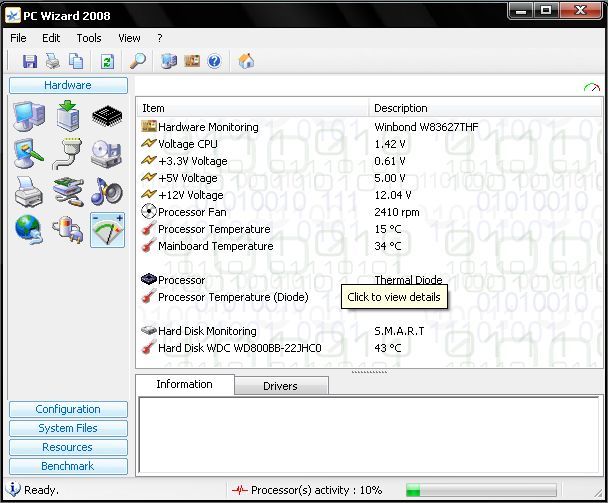This screenshot has height=503, width=608.
Task: Click the Save report floppy icon
Action: pyautogui.click(x=30, y=61)
